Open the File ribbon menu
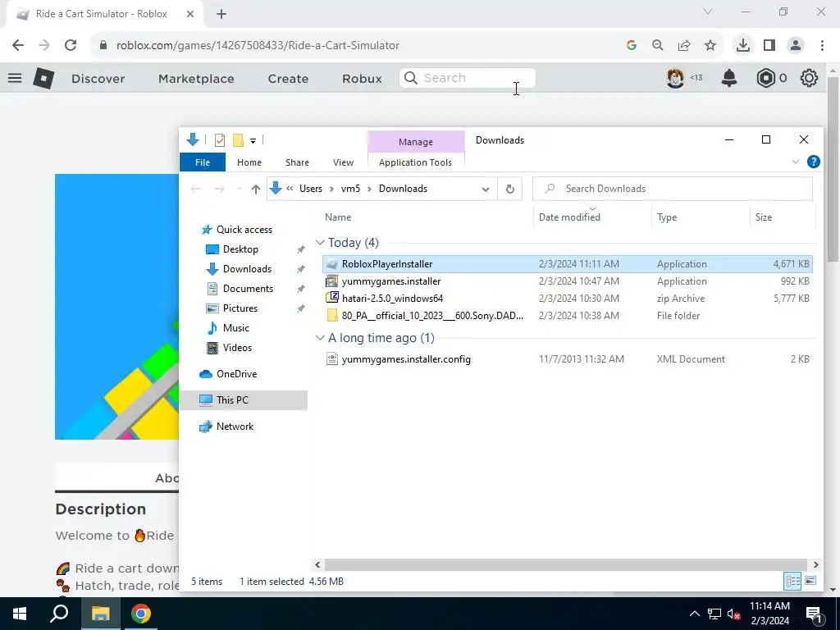The height and width of the screenshot is (630, 840). pyautogui.click(x=203, y=162)
